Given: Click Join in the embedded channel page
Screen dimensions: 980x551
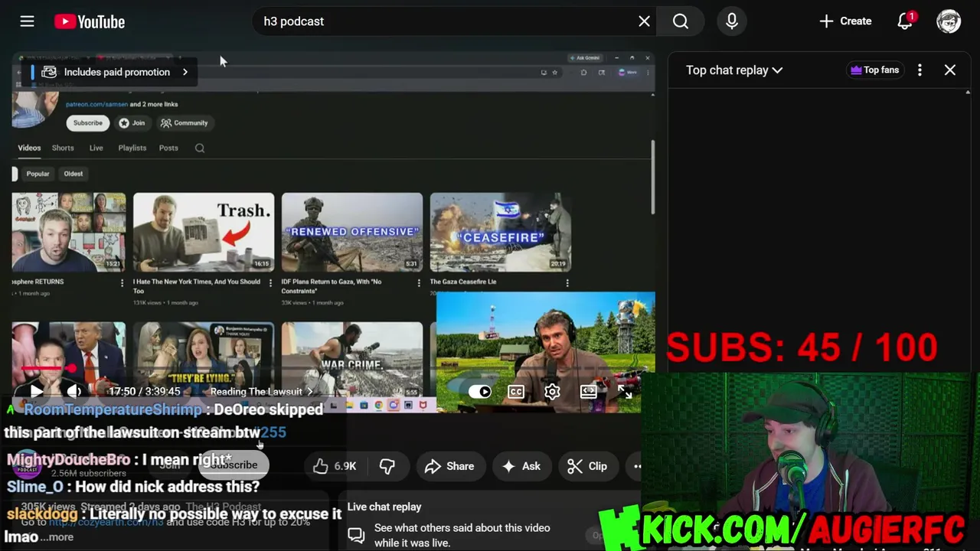Looking at the screenshot, I should (132, 122).
